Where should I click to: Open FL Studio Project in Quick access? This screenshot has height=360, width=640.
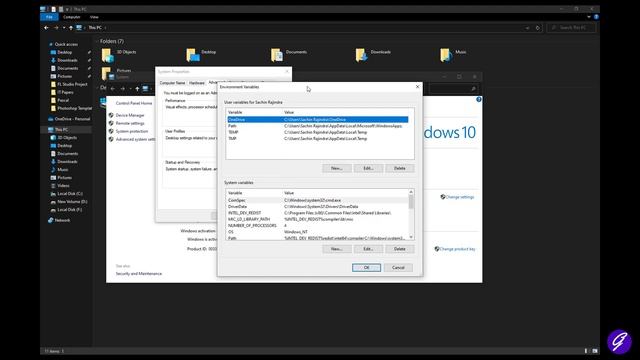point(69,84)
